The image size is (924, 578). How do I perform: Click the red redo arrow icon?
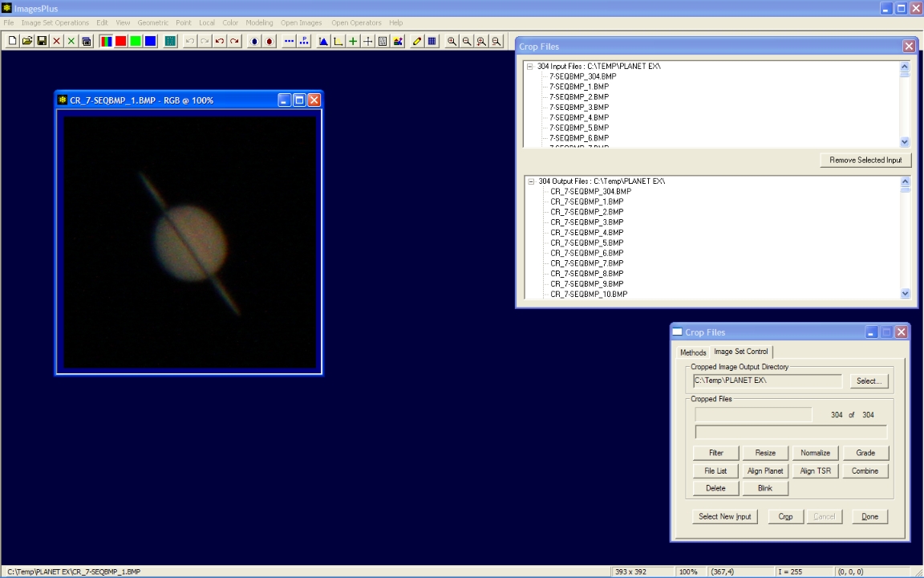[x=234, y=41]
